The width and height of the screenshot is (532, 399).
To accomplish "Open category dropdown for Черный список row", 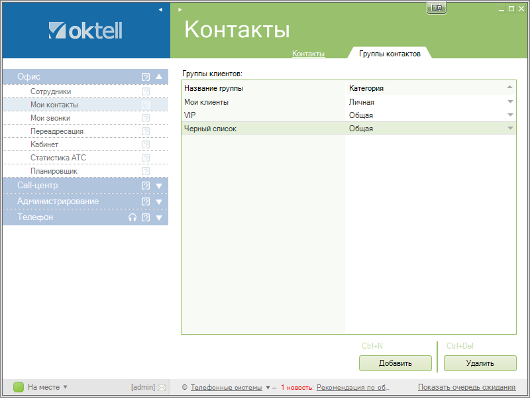I will [x=510, y=129].
